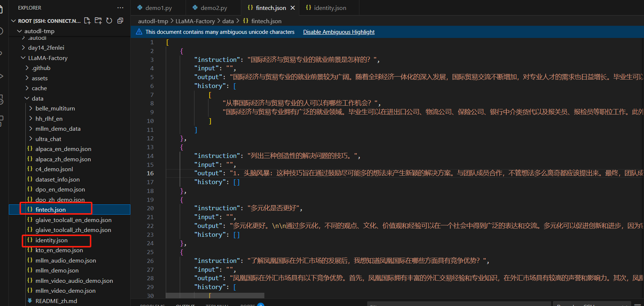644x306 pixels.
Task: Select the fintech.json editor tab
Action: (271, 8)
